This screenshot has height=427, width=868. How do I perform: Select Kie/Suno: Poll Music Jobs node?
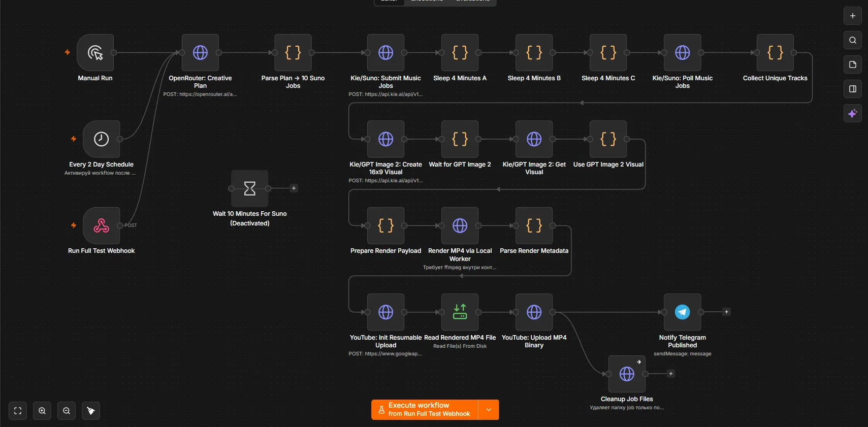[x=683, y=52]
